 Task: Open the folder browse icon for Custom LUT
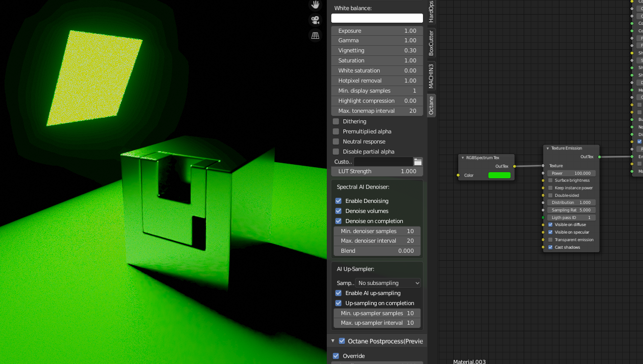tap(418, 162)
